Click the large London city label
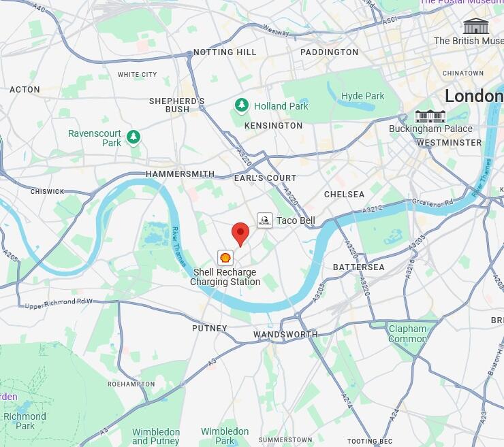Image resolution: width=504 pixels, height=447 pixels. point(474,96)
